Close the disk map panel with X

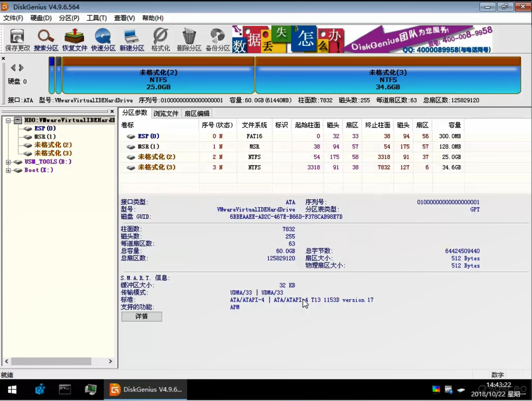3,59
